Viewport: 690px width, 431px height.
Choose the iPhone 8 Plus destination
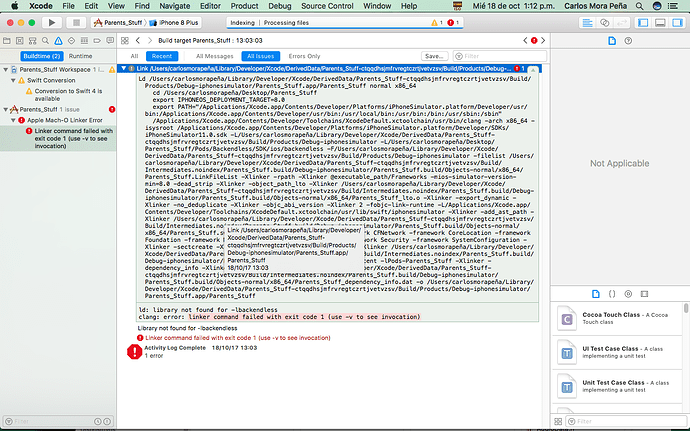(174, 22)
